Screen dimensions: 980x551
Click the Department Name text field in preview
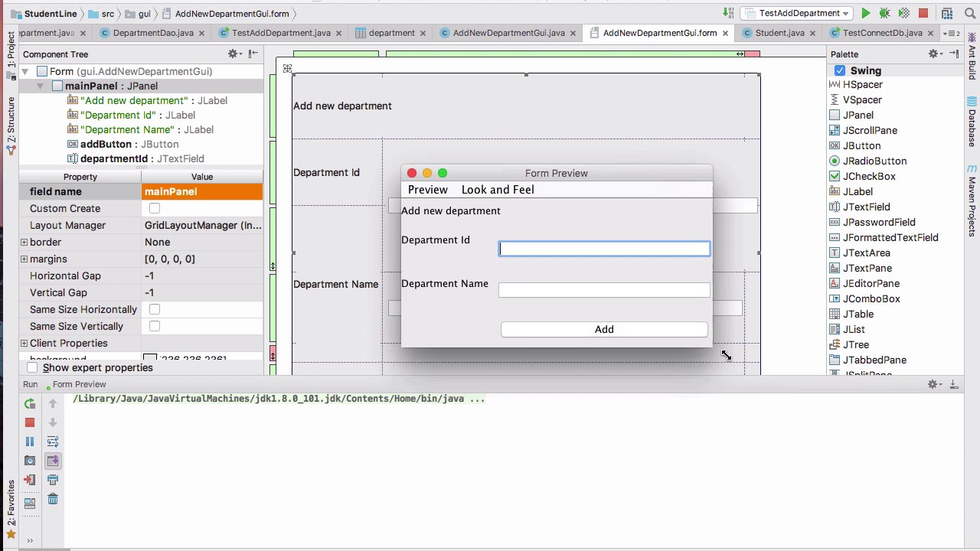click(604, 290)
